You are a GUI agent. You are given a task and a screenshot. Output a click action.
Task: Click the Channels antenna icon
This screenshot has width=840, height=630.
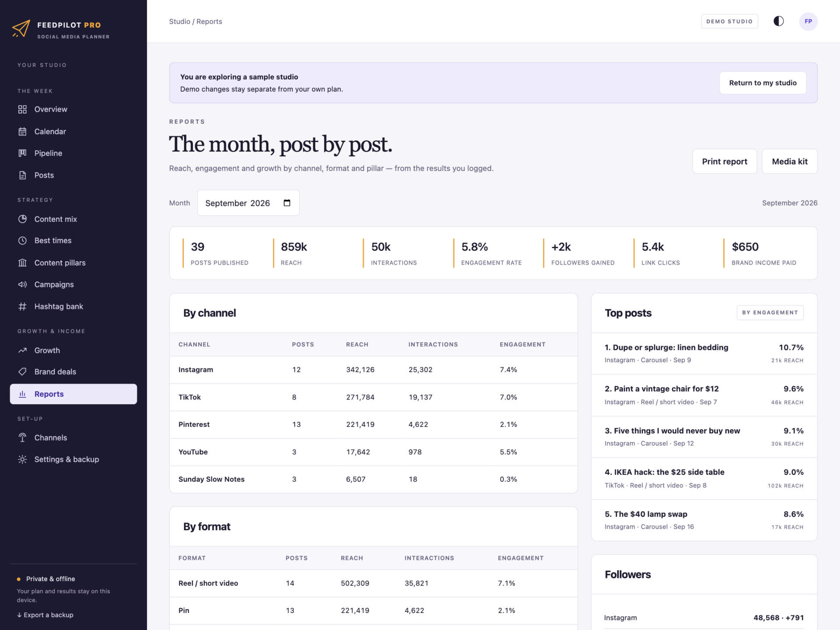click(22, 437)
